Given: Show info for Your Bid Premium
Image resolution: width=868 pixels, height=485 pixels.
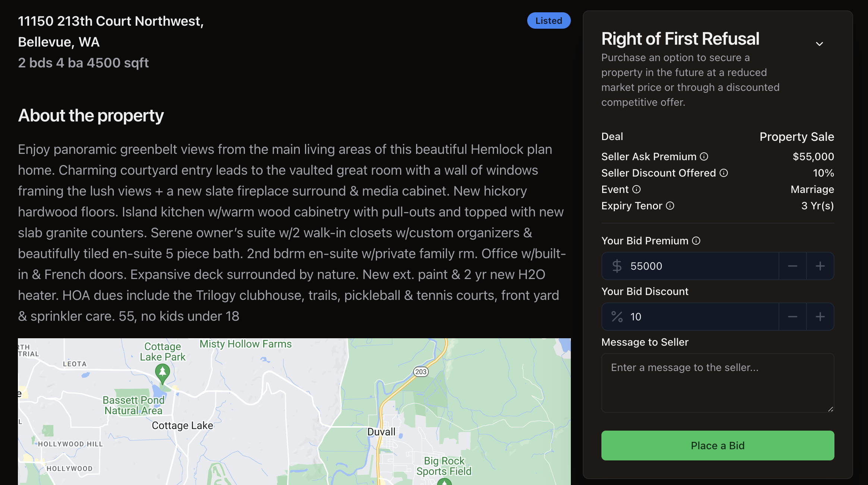Looking at the screenshot, I should [696, 241].
